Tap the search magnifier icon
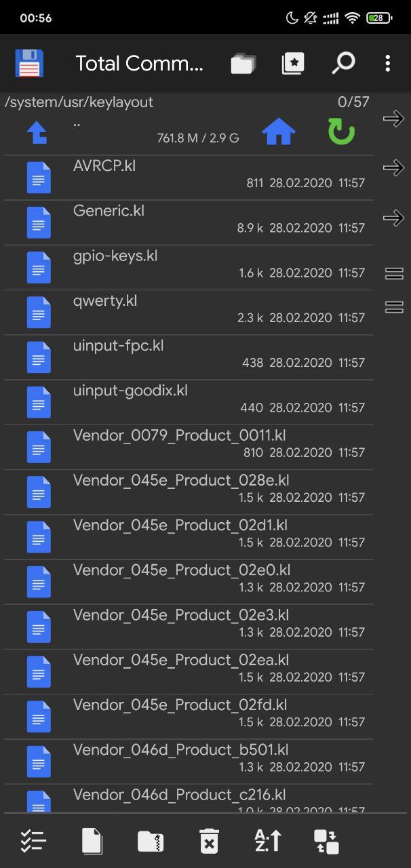 [343, 64]
